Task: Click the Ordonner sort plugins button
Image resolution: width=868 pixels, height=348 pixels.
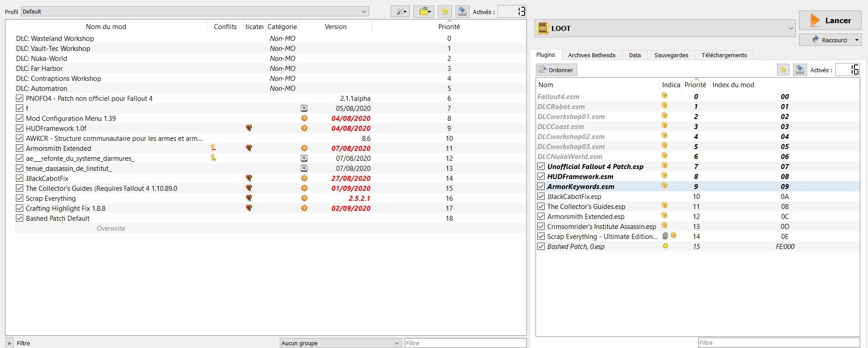Action: pyautogui.click(x=556, y=70)
